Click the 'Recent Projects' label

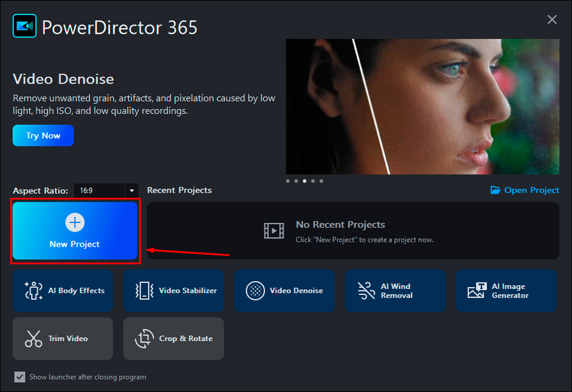(x=179, y=190)
